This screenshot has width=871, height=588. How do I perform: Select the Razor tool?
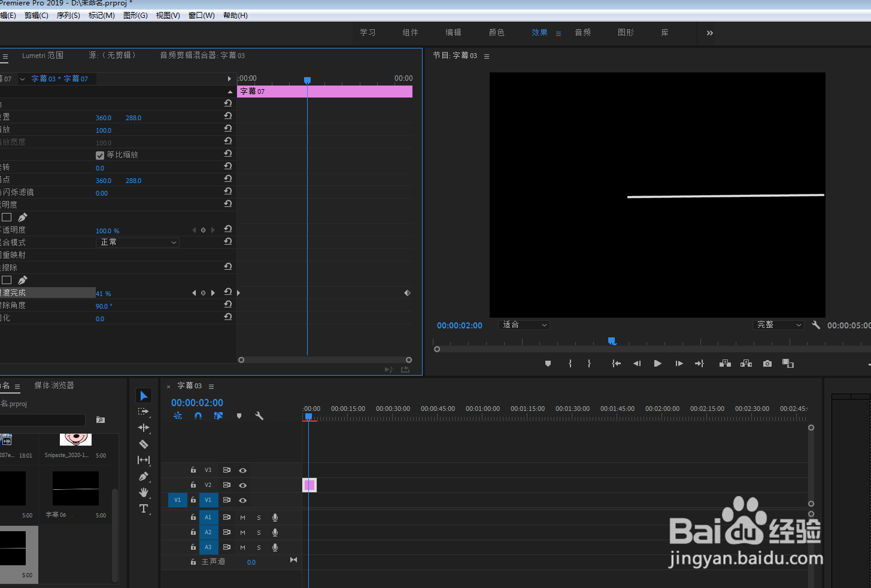click(144, 444)
